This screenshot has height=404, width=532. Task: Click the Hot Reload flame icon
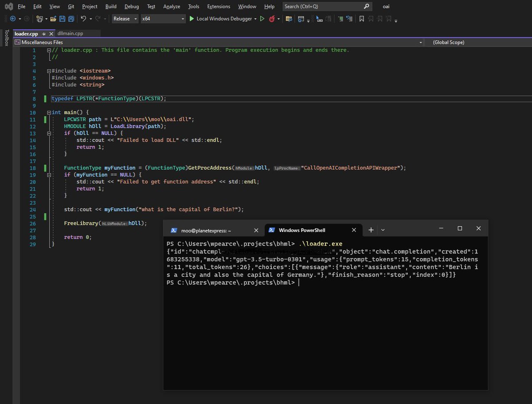(x=272, y=19)
